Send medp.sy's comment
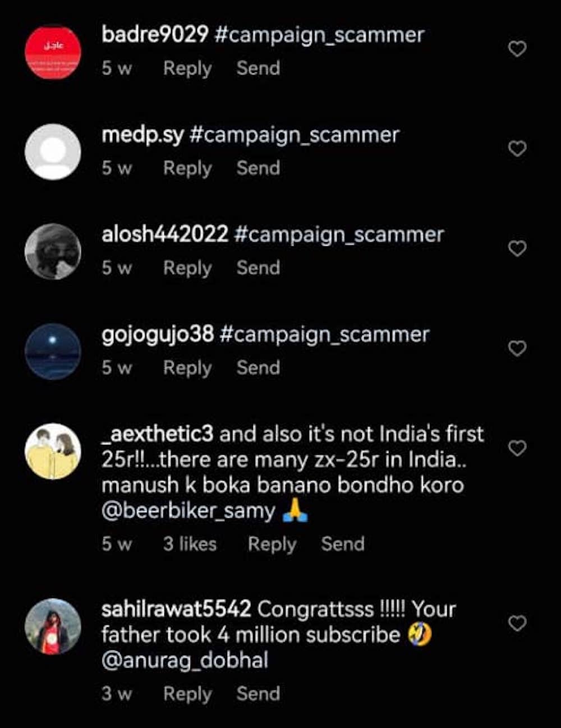561x728 pixels. click(258, 168)
